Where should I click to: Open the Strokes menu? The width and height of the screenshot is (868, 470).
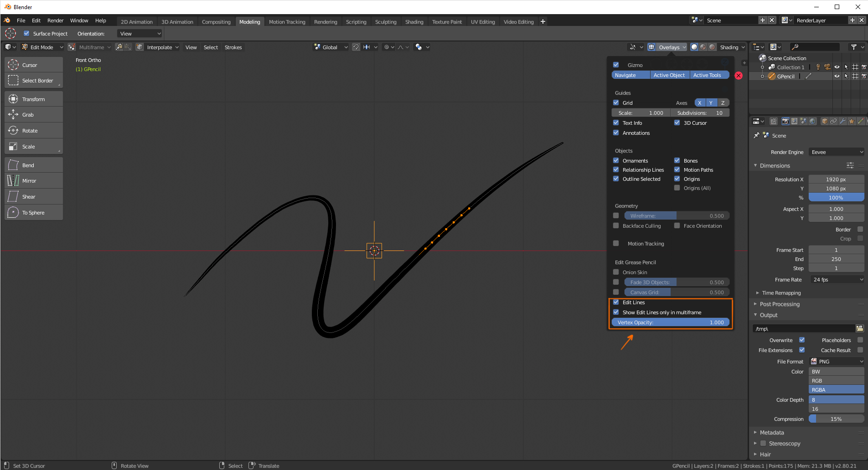233,47
